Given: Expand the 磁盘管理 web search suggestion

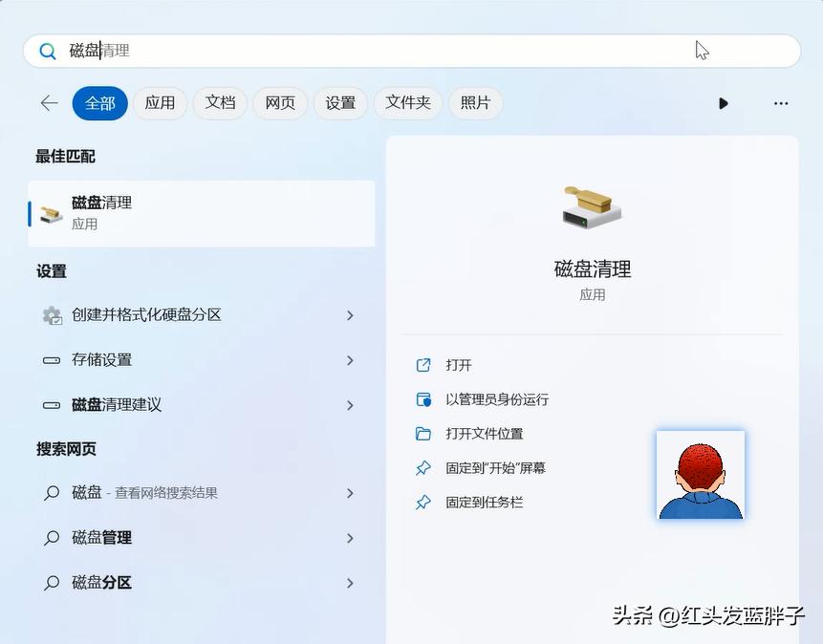Looking at the screenshot, I should click(x=351, y=538).
